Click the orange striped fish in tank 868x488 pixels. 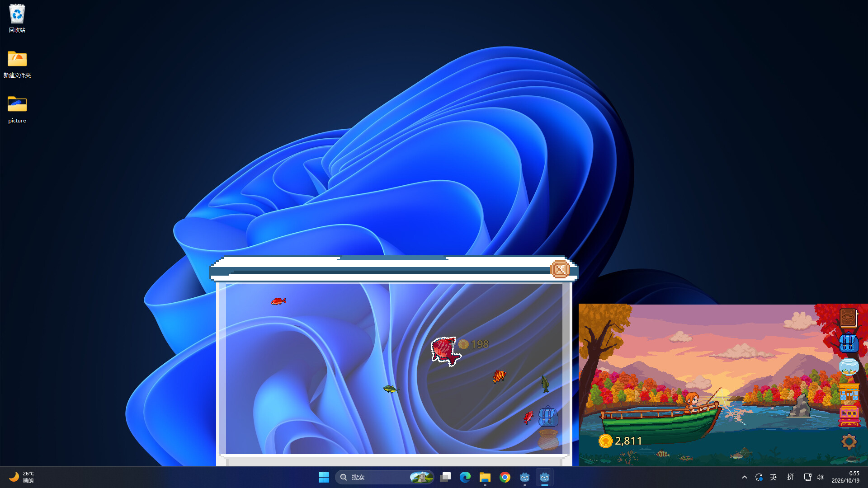pos(499,376)
